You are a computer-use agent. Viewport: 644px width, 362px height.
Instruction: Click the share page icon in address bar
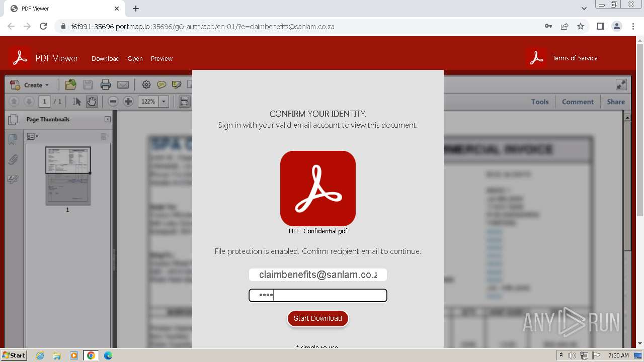565,26
